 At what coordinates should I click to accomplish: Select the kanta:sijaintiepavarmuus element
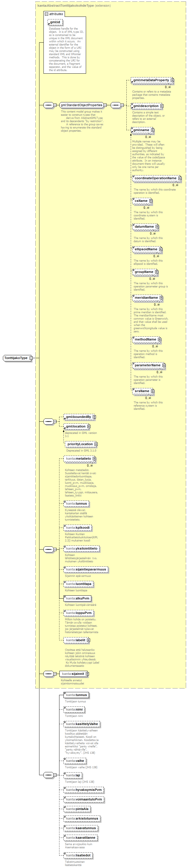point(86,570)
